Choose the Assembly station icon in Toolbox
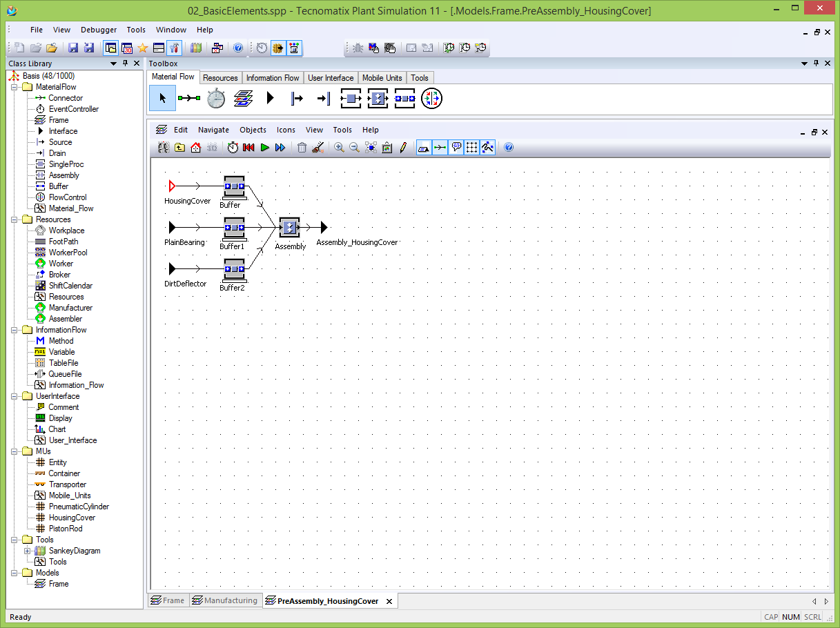840x628 pixels. click(x=378, y=99)
